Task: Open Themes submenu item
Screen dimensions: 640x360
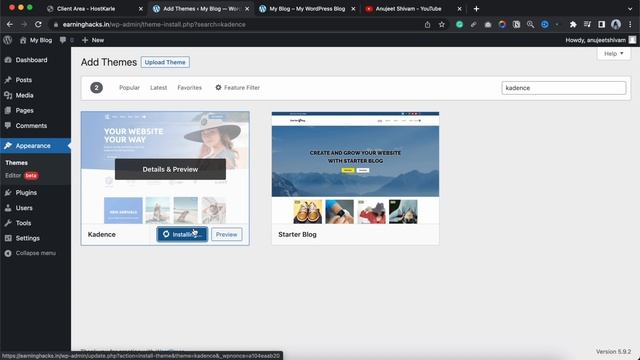Action: pos(16,162)
